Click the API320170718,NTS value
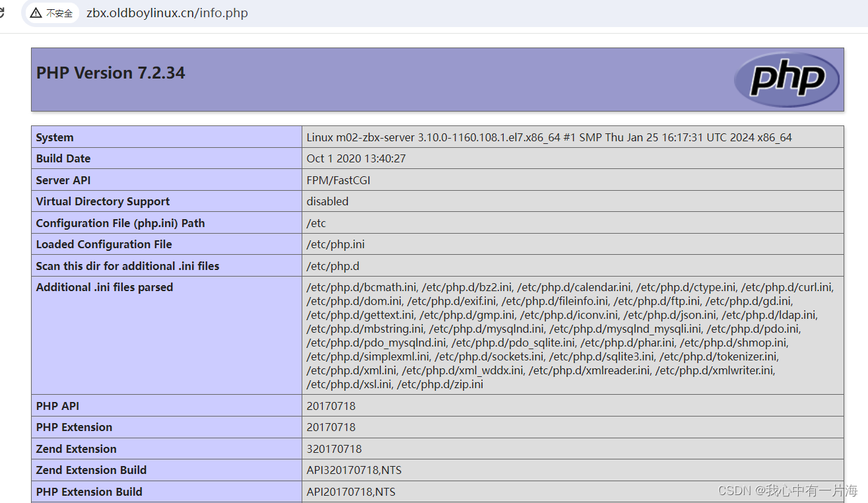The width and height of the screenshot is (868, 503). pos(354,470)
